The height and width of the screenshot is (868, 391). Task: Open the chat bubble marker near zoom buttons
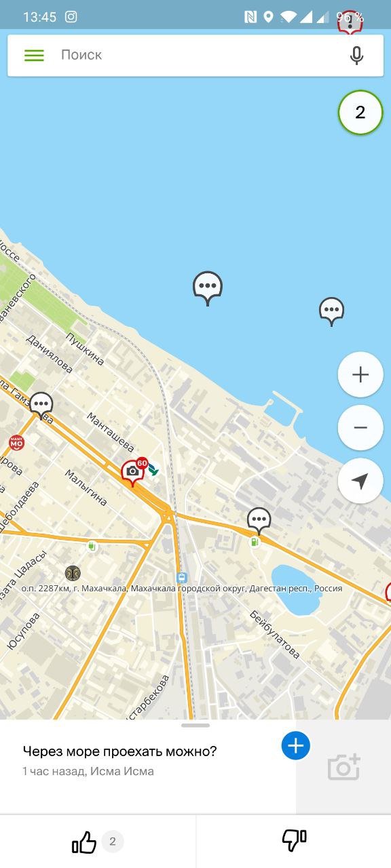pyautogui.click(x=331, y=311)
